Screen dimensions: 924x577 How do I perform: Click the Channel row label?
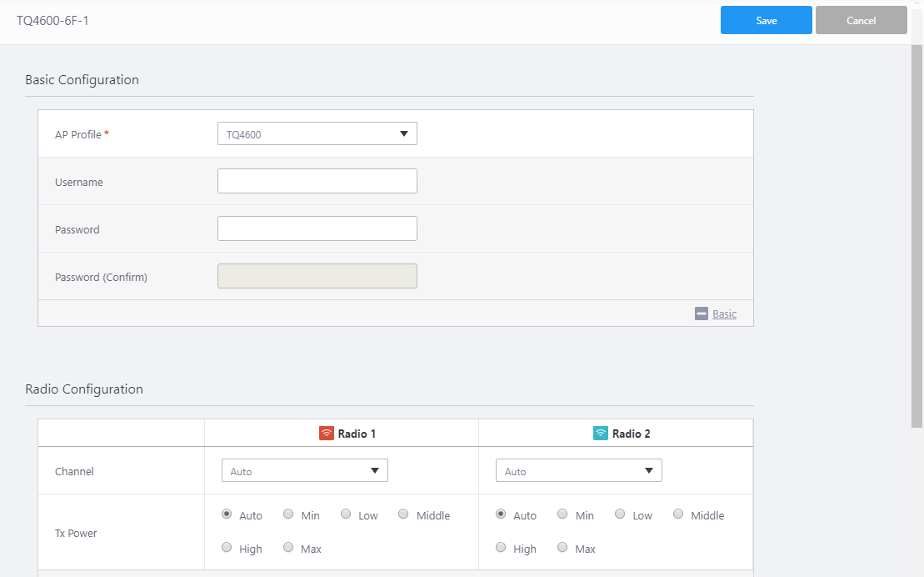[x=74, y=471]
